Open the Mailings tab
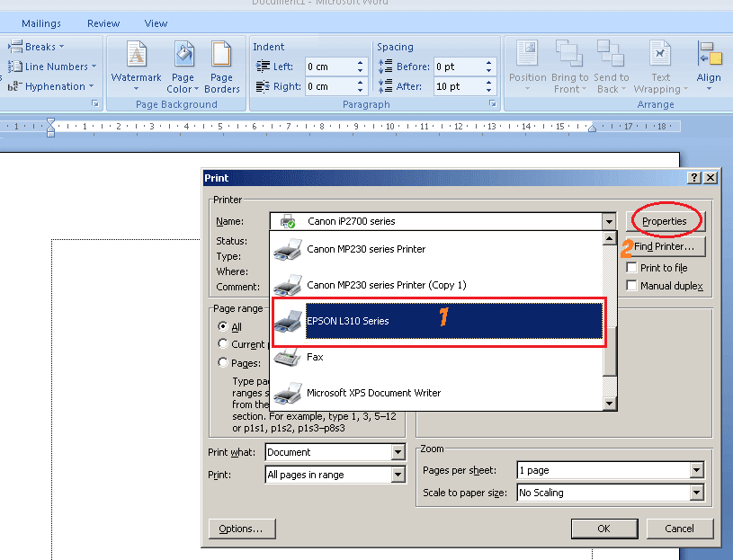Image resolution: width=733 pixels, height=560 pixels. click(x=41, y=23)
